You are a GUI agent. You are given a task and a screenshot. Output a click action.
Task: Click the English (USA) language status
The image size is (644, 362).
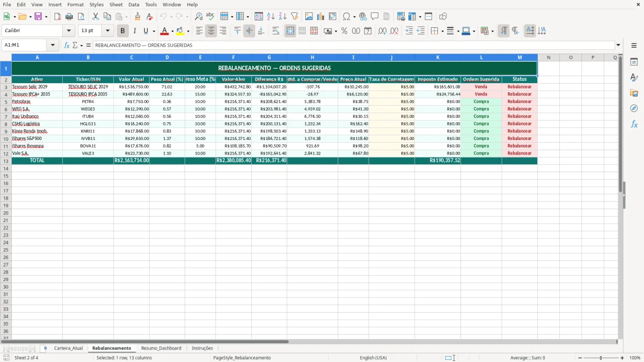coord(373,358)
